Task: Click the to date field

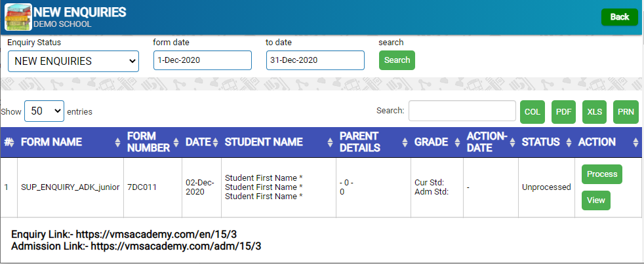Action: (x=315, y=60)
